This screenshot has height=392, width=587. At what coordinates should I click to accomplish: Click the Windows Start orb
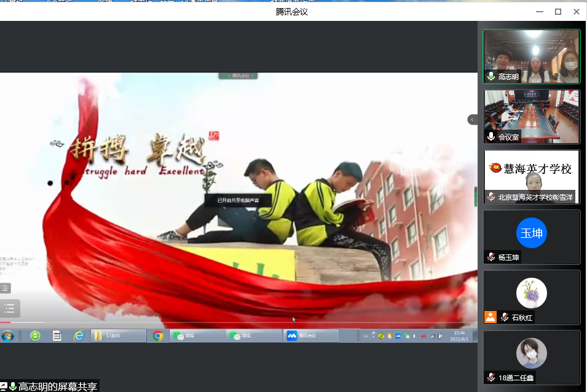coord(7,335)
